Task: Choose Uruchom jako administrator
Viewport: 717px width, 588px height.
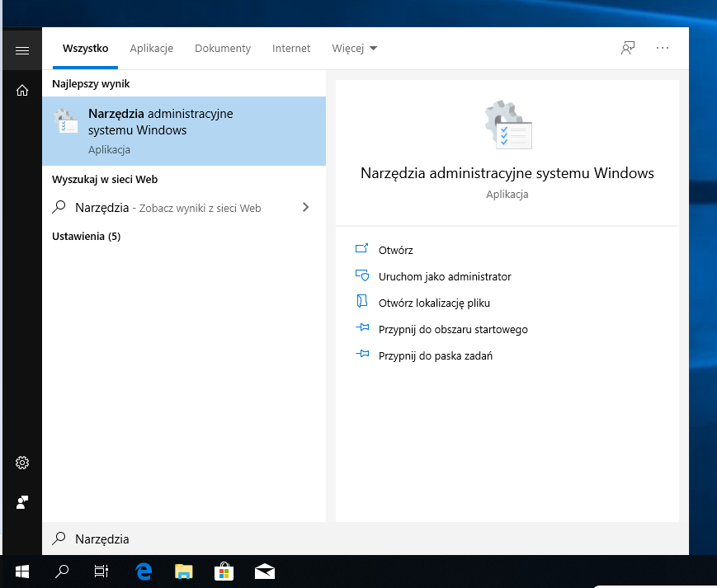Action: (x=445, y=276)
